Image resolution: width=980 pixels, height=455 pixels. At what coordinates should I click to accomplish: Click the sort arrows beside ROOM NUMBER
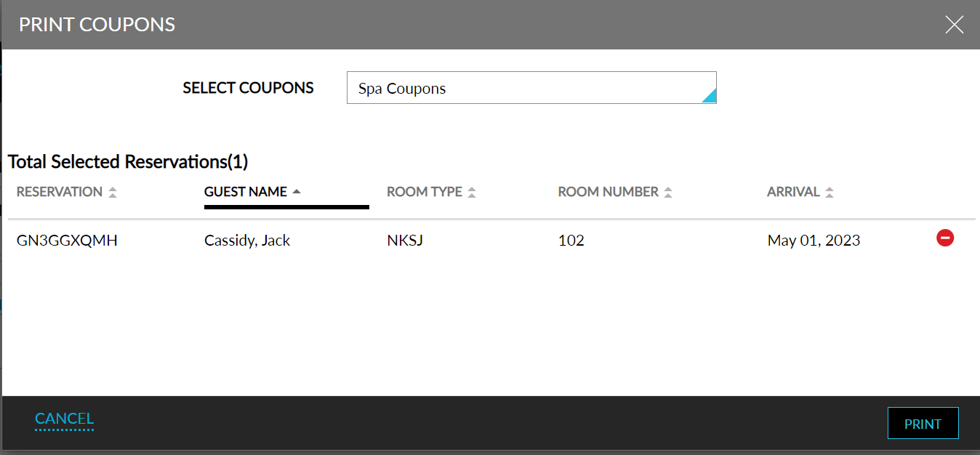coord(670,191)
